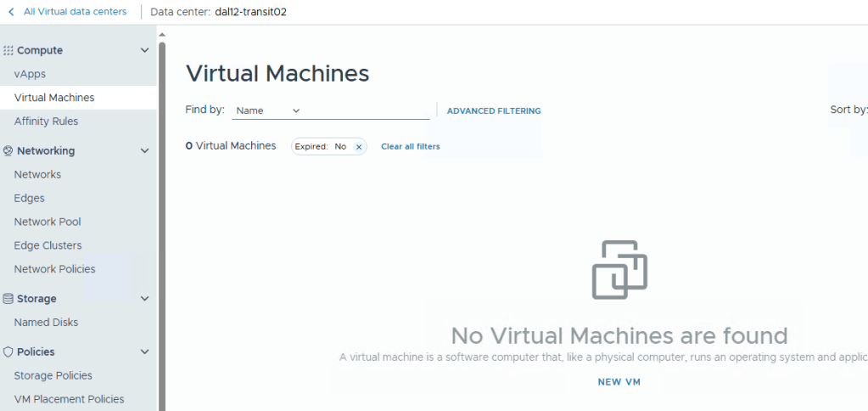Remove the Expired: No filter chip

click(x=358, y=147)
